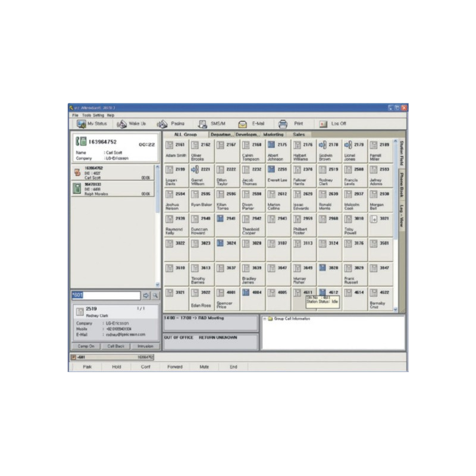The height and width of the screenshot is (476, 476).
Task: Click down arrow of station grid scrollbar
Action: coord(395,309)
